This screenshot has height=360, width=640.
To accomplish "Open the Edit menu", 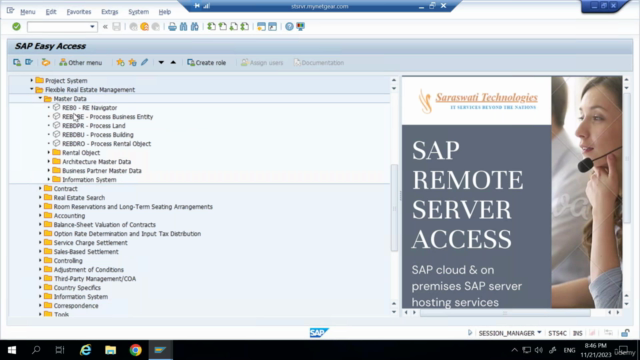I will tap(51, 12).
